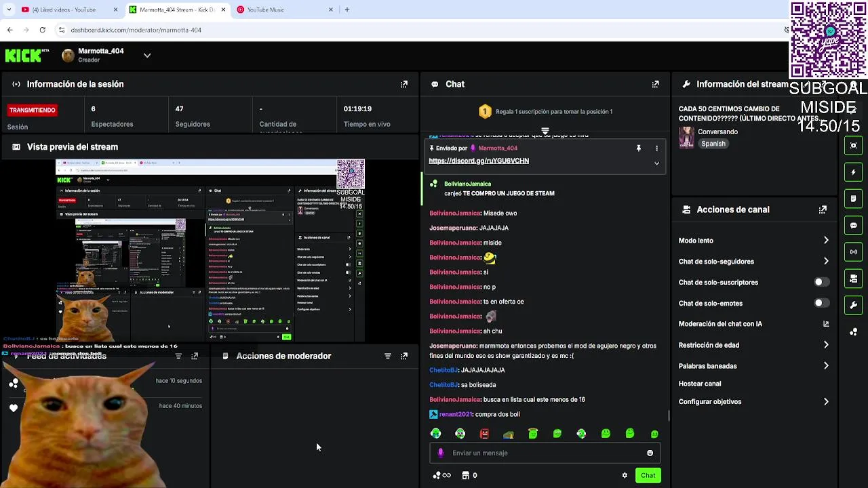
Task: Open moderation del chat con IA external link
Action: coord(826,324)
